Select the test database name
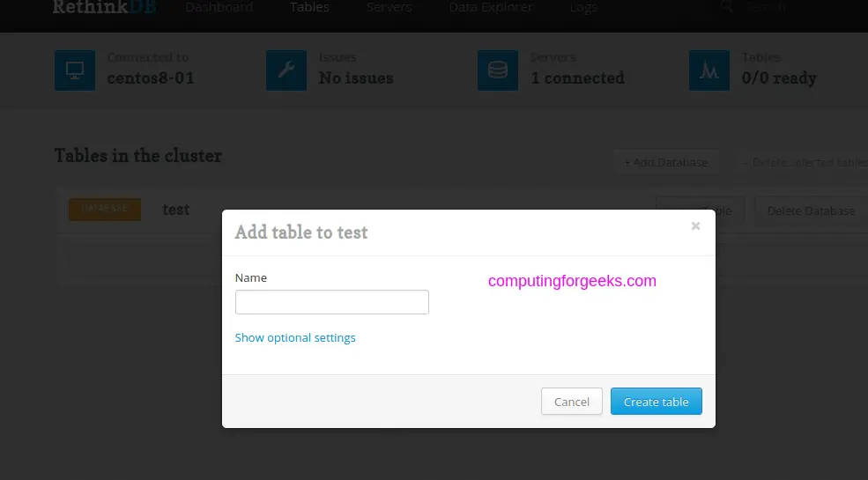 [x=176, y=209]
